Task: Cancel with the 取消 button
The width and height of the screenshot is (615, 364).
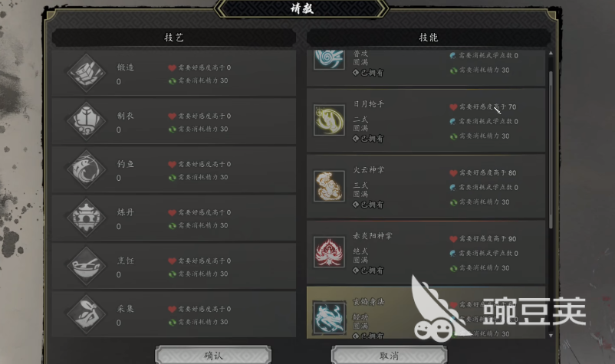Action: coord(389,356)
